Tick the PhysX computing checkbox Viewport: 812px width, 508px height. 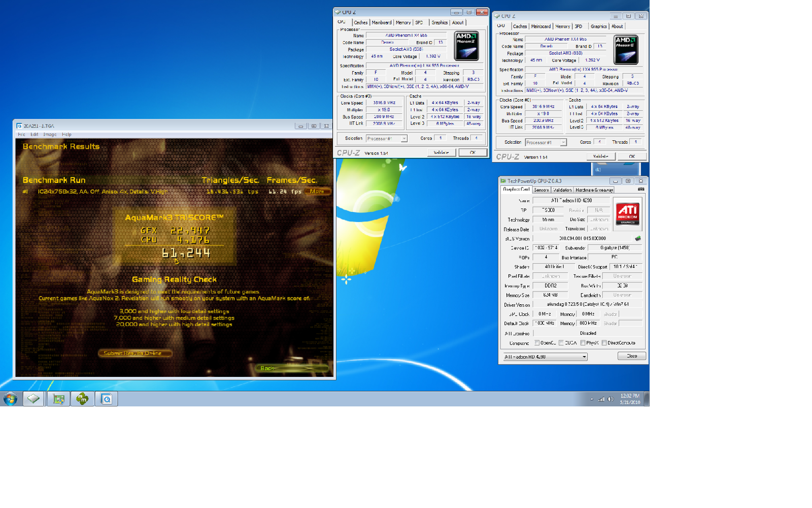pyautogui.click(x=583, y=343)
